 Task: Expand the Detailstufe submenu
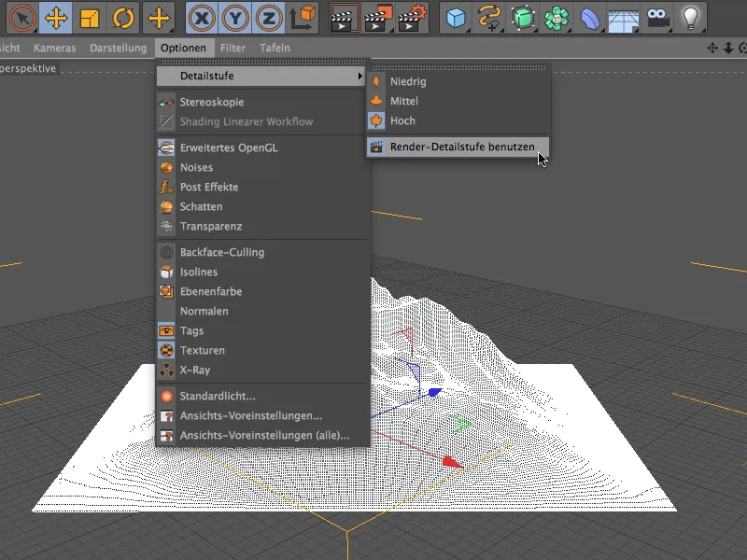(261, 76)
